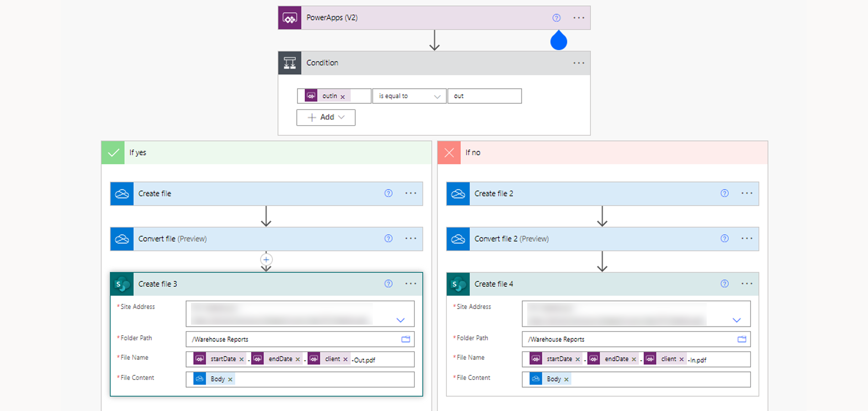
Task: Click the Add button in Condition
Action: click(x=326, y=117)
